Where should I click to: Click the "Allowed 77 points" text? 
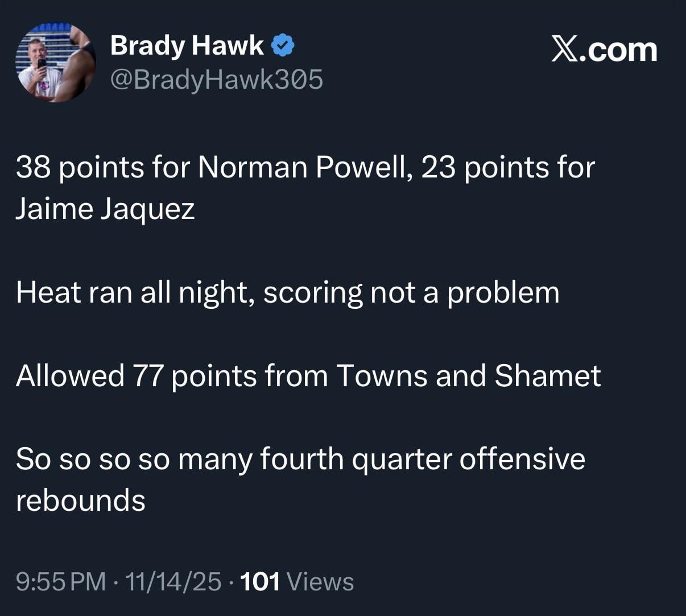tap(136, 376)
